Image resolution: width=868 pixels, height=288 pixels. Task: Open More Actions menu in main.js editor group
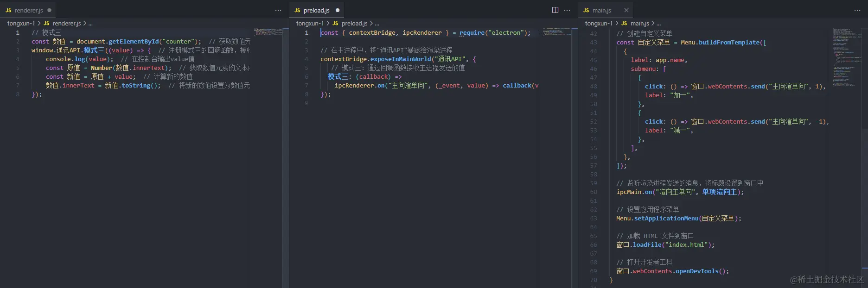857,10
